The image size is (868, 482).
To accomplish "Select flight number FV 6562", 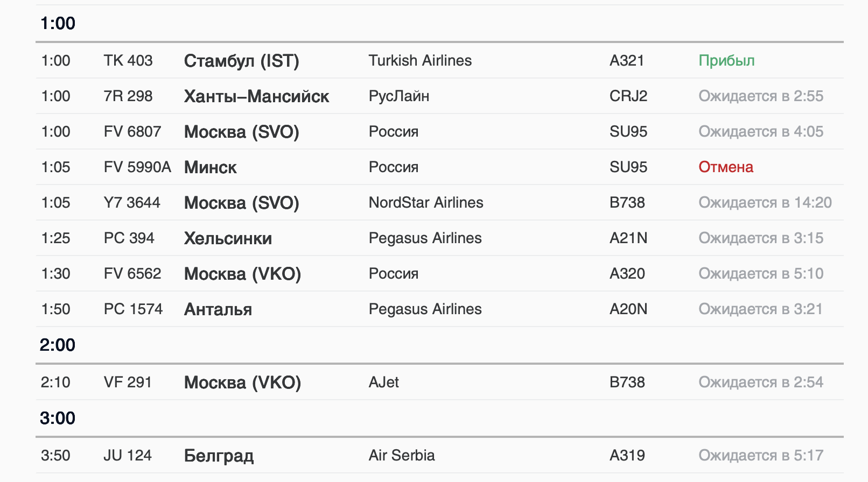I will click(x=132, y=274).
